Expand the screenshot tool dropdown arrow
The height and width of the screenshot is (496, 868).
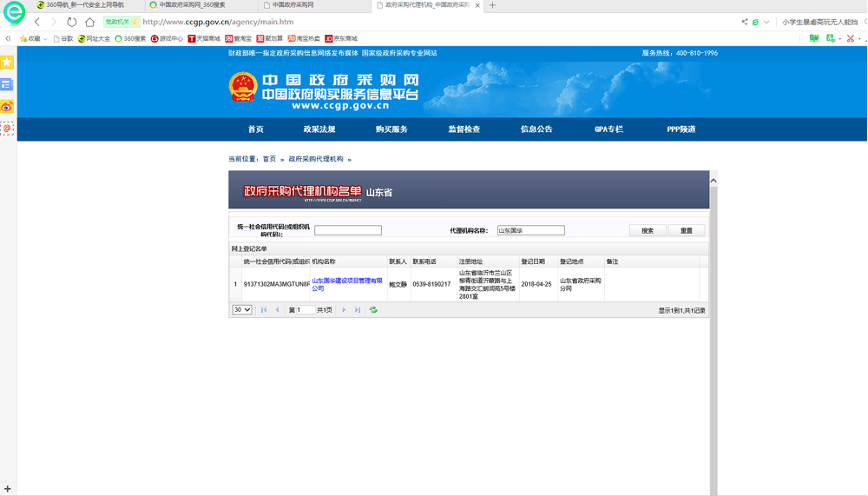click(859, 39)
